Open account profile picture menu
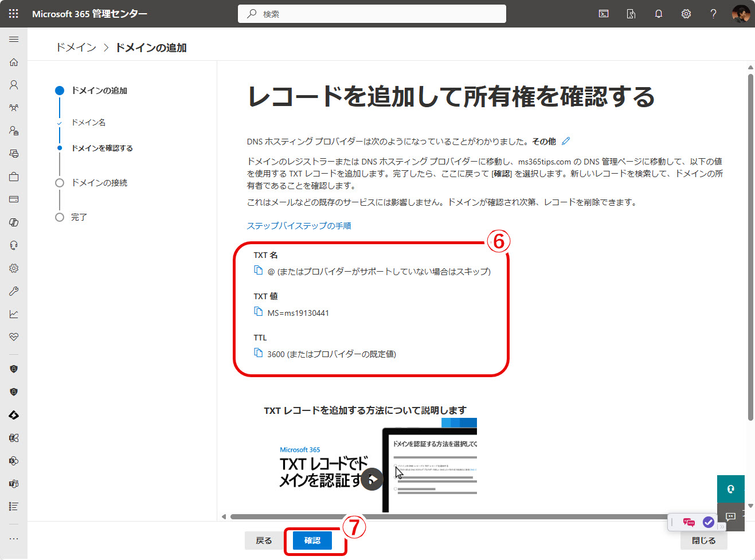The width and height of the screenshot is (755, 560). (741, 14)
